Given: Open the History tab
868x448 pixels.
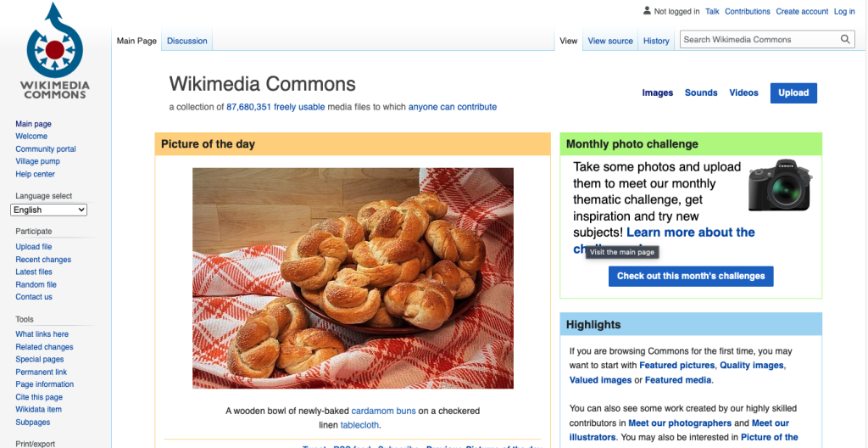Looking at the screenshot, I should click(x=656, y=41).
